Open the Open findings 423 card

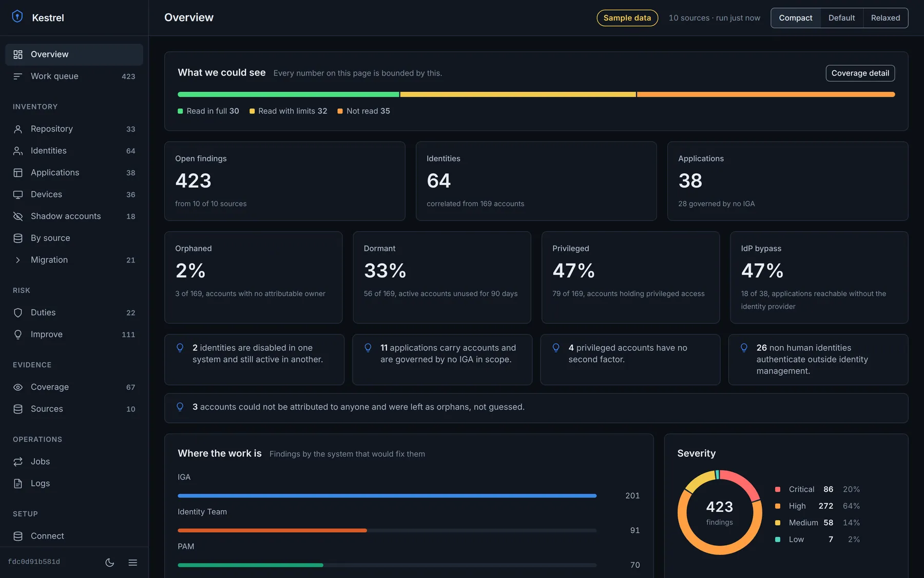(285, 181)
